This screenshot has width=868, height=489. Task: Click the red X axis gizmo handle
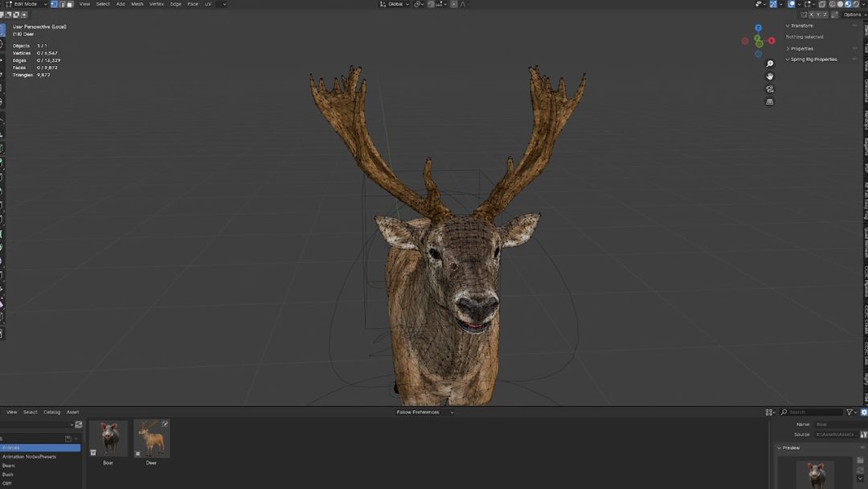772,40
